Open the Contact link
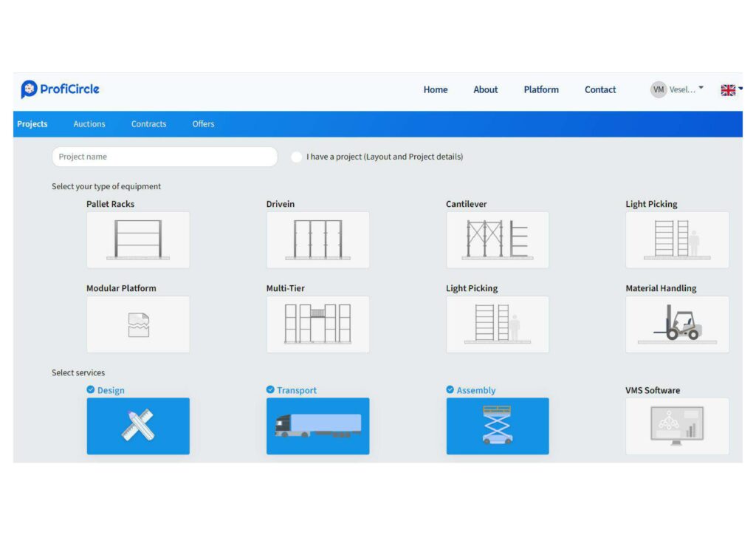The height and width of the screenshot is (535, 756). pyautogui.click(x=600, y=89)
